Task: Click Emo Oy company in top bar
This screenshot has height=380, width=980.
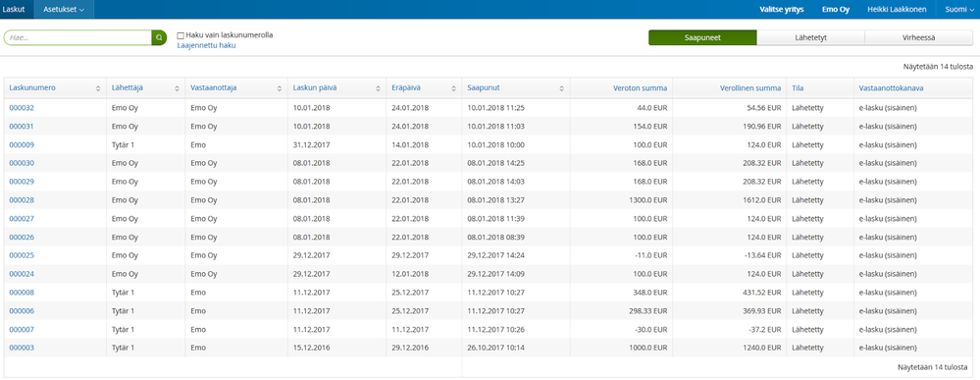Action: [x=836, y=10]
